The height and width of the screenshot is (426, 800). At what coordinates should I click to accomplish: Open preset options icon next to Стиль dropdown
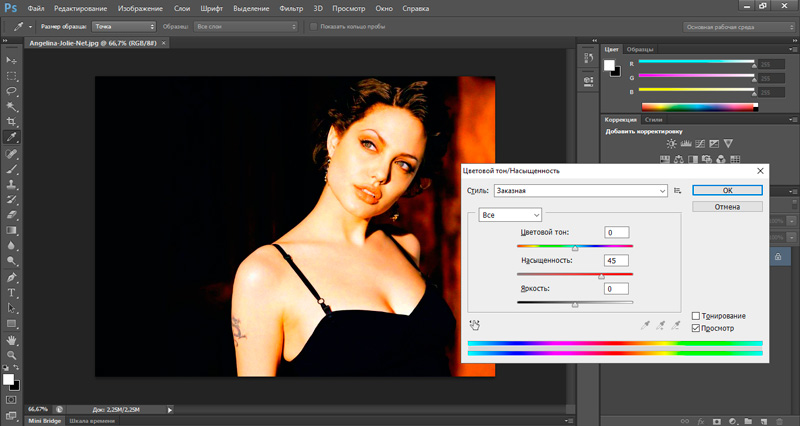pos(677,190)
